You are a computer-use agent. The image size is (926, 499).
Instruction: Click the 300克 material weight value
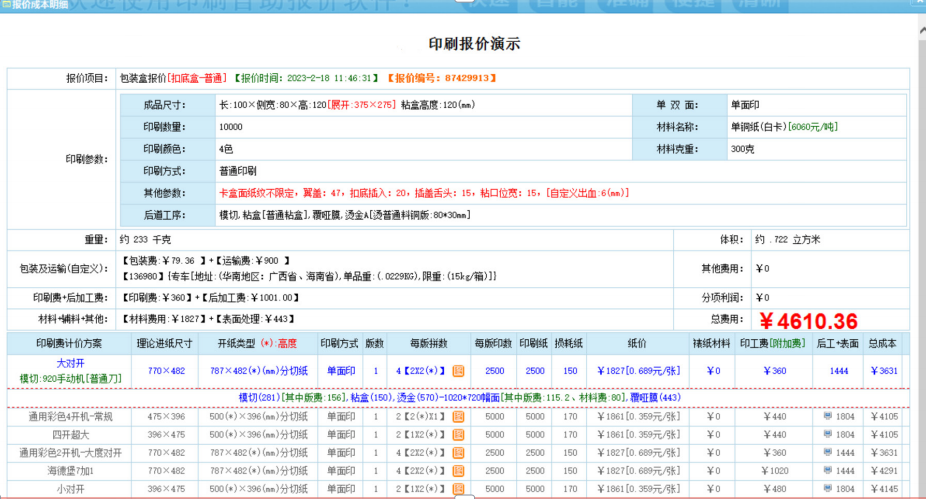pos(742,149)
